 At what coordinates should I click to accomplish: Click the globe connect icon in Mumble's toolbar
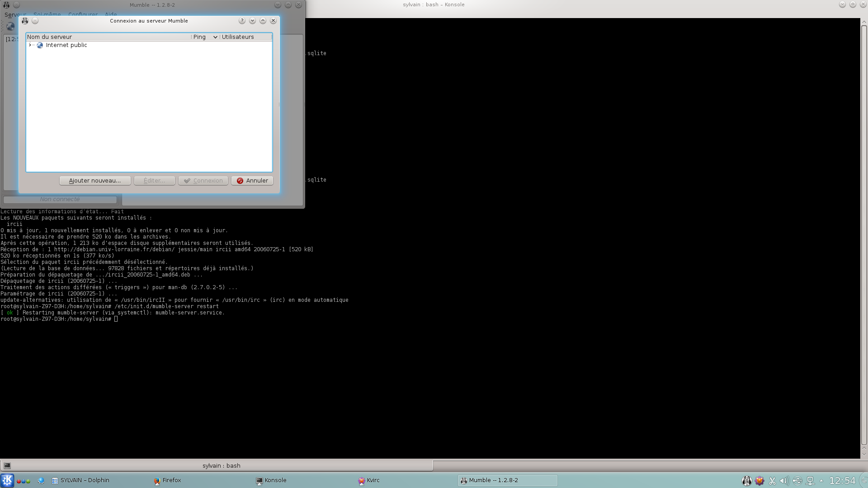click(10, 26)
